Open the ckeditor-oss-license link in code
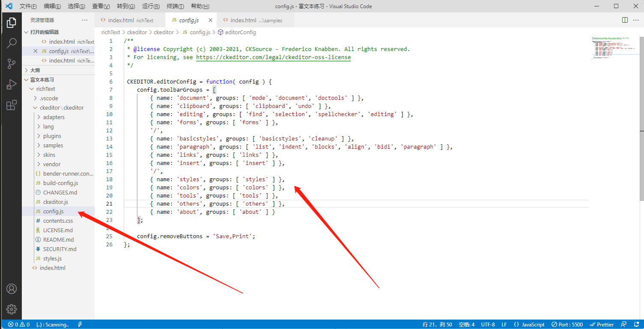 pos(273,57)
